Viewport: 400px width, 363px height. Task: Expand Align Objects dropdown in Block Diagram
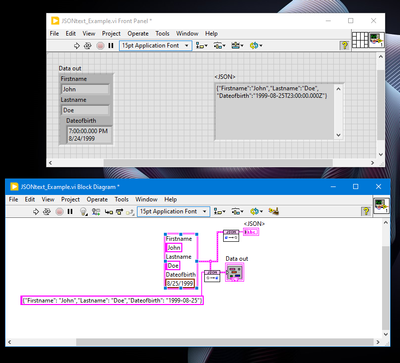point(220,211)
